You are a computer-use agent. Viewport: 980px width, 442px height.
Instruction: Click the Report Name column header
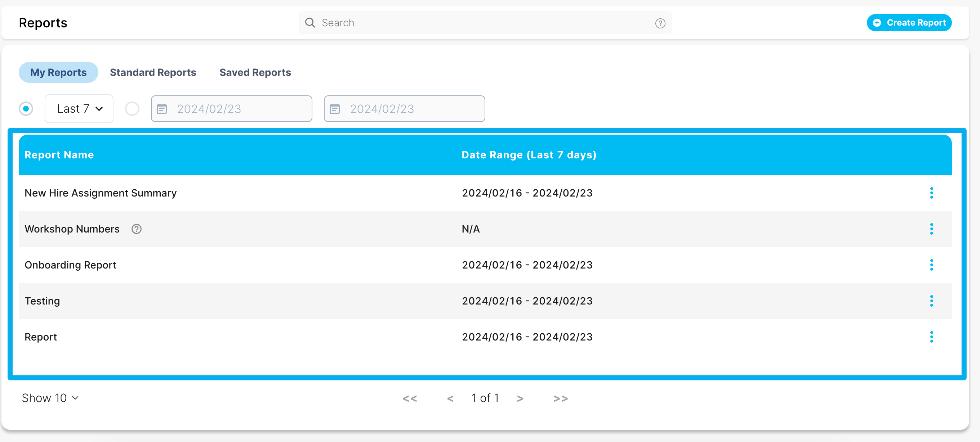pyautogui.click(x=59, y=155)
